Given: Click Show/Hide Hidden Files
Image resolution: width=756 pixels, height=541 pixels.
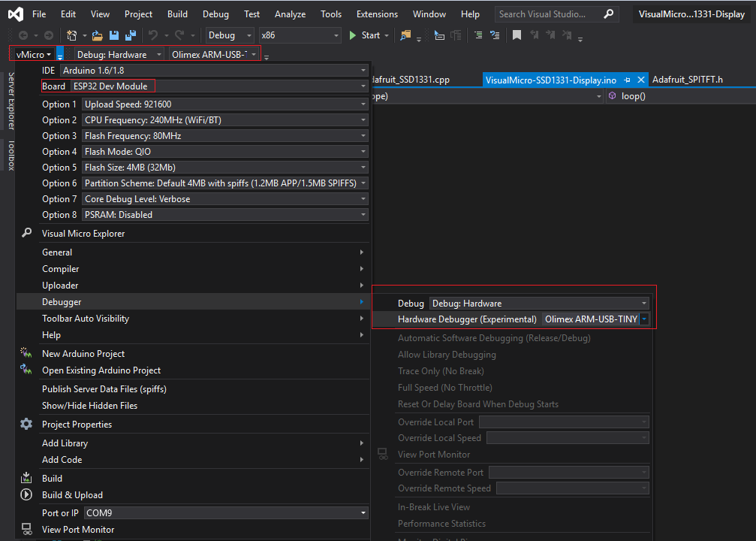Looking at the screenshot, I should point(89,406).
